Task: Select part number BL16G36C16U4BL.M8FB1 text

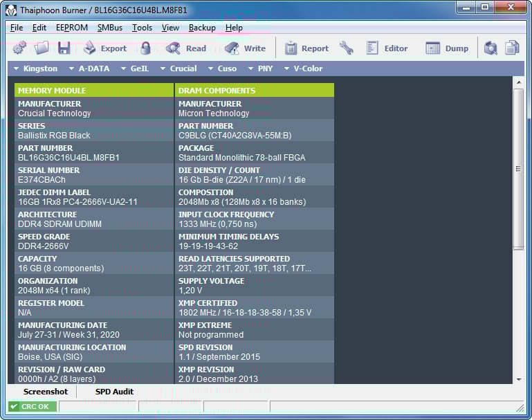Action: coord(69,158)
